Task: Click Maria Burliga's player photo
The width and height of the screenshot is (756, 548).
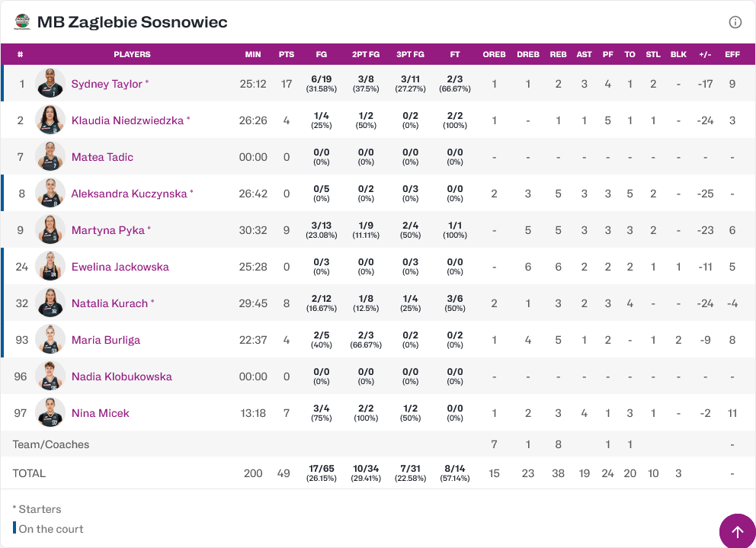Action: click(x=50, y=339)
